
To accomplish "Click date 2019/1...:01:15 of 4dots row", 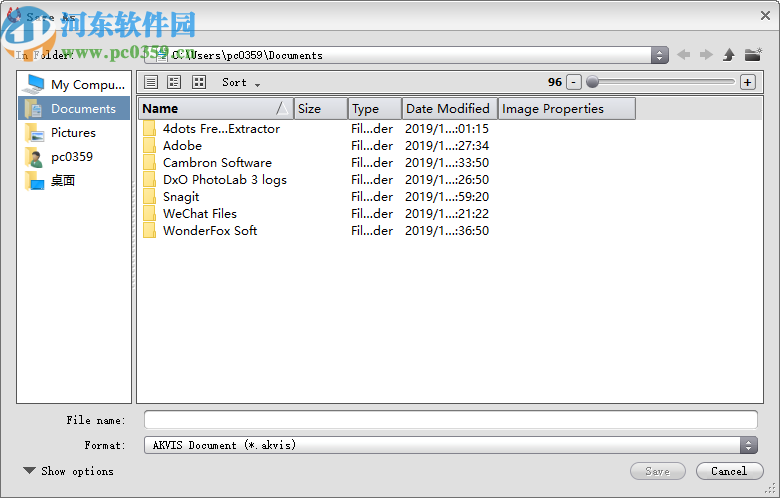I will coord(447,129).
